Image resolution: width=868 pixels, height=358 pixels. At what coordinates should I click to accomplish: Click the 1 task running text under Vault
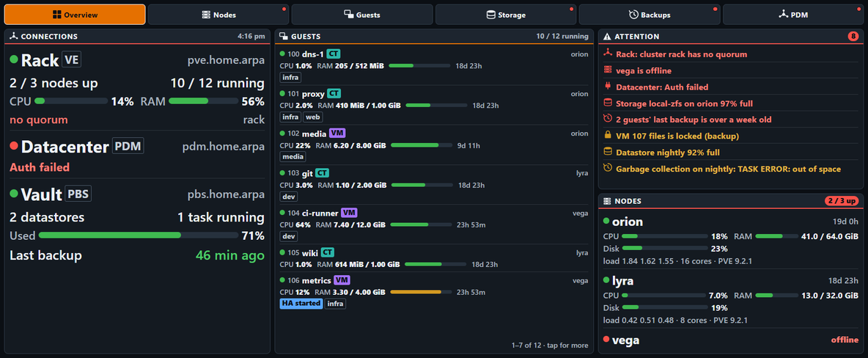coord(221,217)
